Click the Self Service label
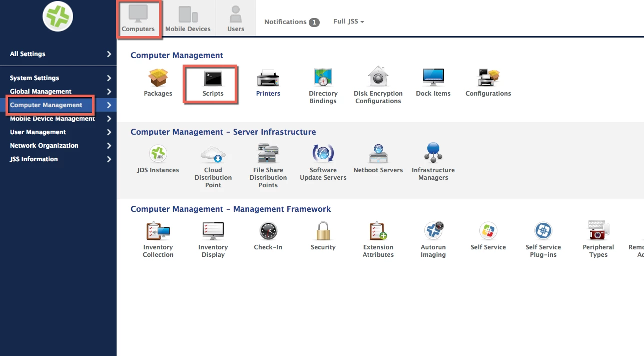This screenshot has width=644, height=356. (488, 247)
